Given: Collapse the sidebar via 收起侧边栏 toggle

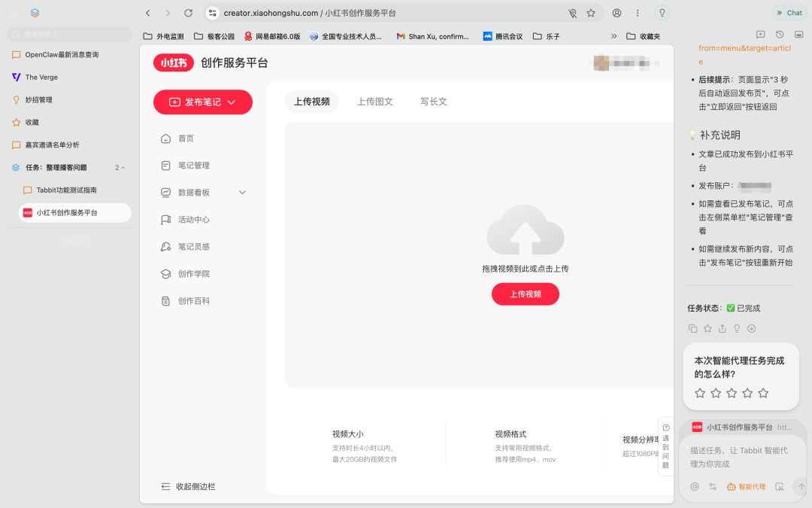Looking at the screenshot, I should (185, 487).
